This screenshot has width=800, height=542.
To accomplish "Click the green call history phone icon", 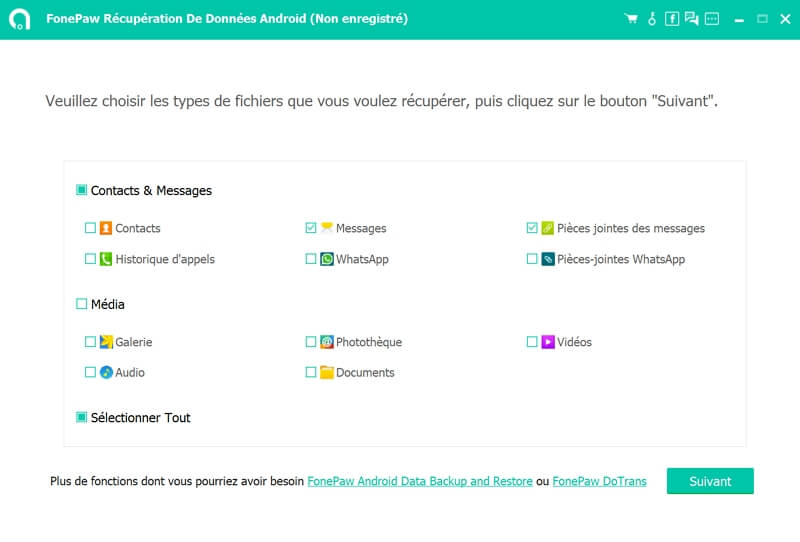I will tap(106, 259).
